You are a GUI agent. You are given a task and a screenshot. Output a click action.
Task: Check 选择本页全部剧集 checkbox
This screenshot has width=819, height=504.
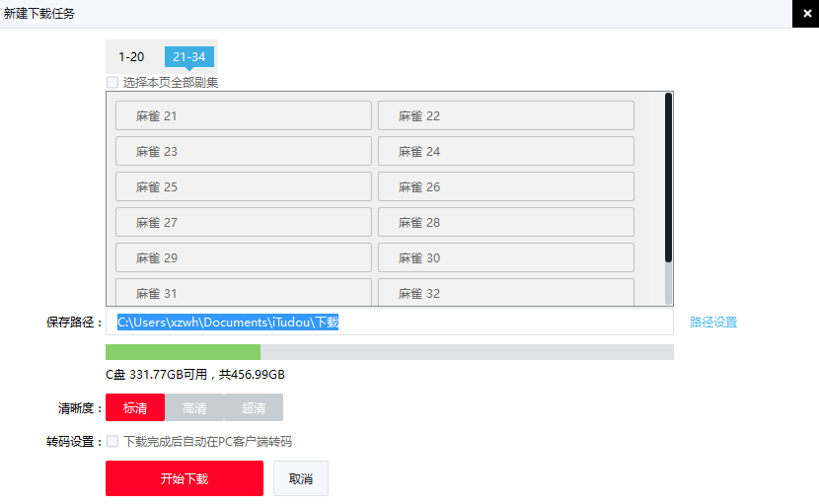click(x=112, y=83)
